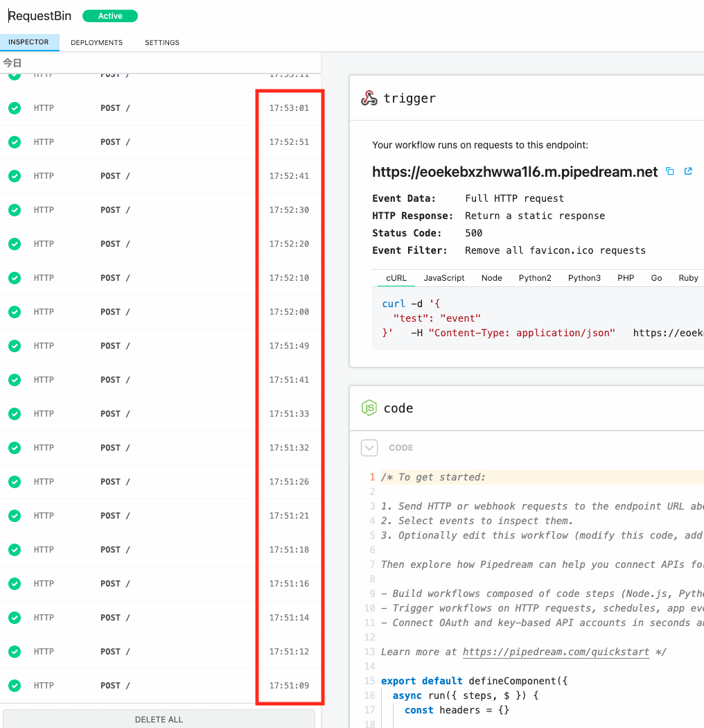
Task: Click the Event Filter value text
Action: click(x=556, y=250)
